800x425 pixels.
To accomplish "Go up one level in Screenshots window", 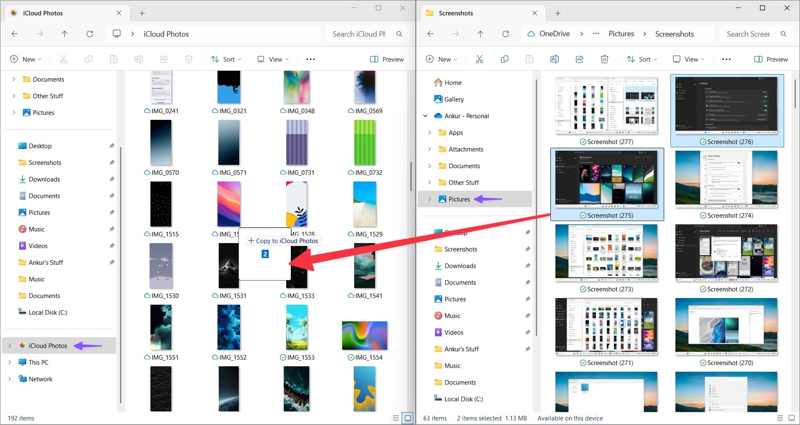I will [x=480, y=34].
